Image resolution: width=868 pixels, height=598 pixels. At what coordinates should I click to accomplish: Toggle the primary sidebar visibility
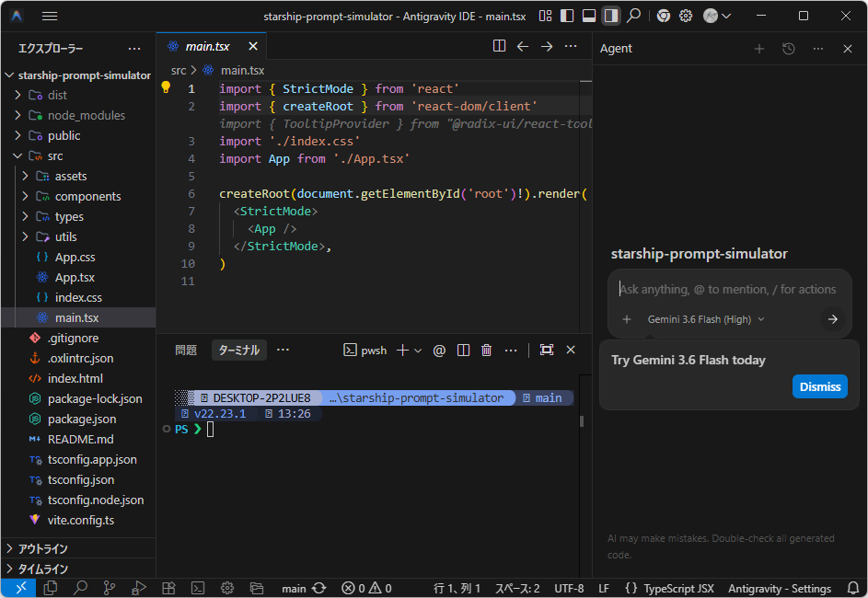point(567,16)
